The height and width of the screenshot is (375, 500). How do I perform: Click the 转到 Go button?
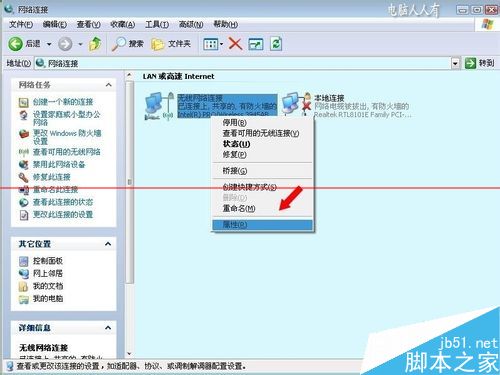tap(479, 63)
